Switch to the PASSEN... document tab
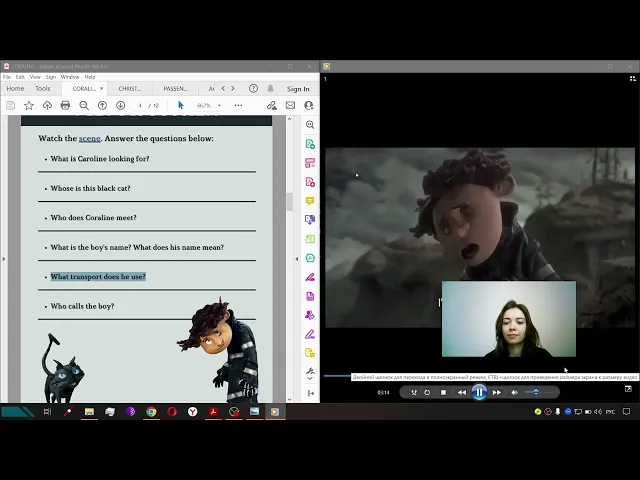 176,89
